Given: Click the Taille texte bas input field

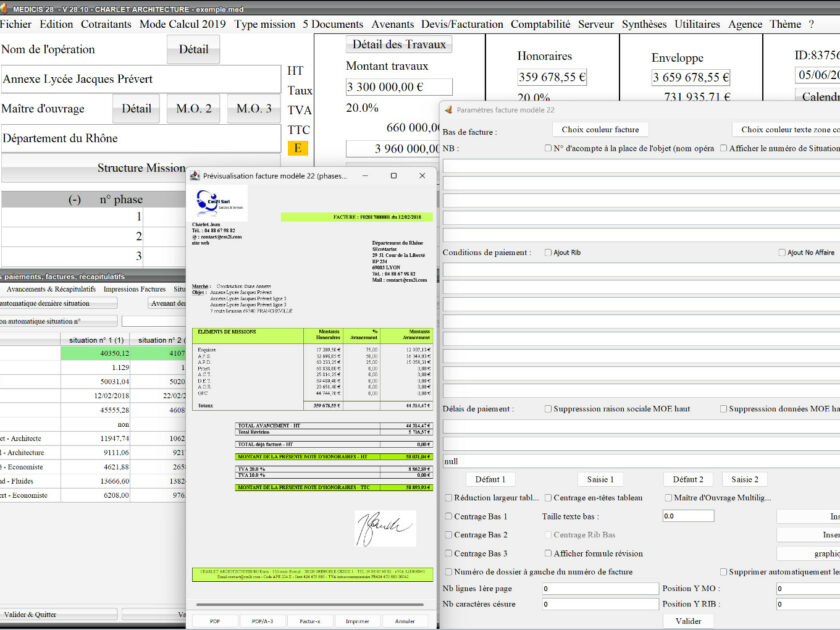Looking at the screenshot, I should point(688,516).
